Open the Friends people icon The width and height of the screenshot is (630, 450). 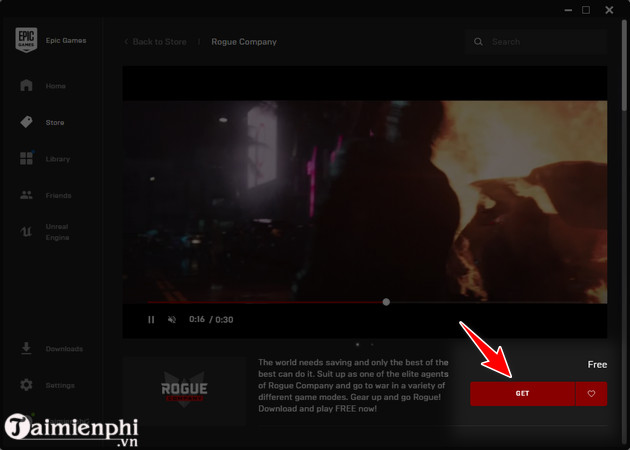26,195
